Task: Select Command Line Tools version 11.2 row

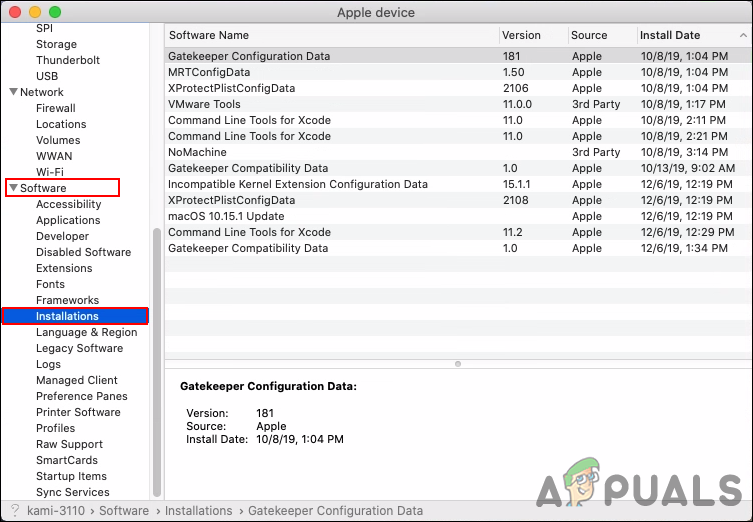Action: (x=458, y=232)
